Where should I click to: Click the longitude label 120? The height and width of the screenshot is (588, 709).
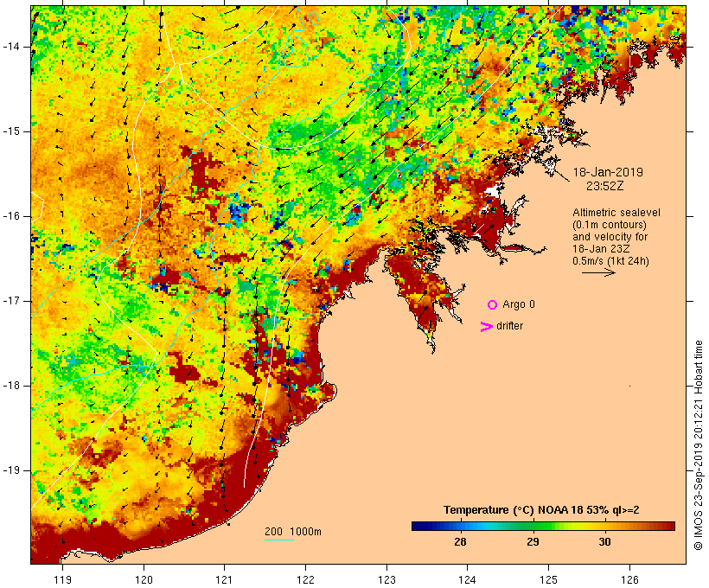pyautogui.click(x=144, y=580)
